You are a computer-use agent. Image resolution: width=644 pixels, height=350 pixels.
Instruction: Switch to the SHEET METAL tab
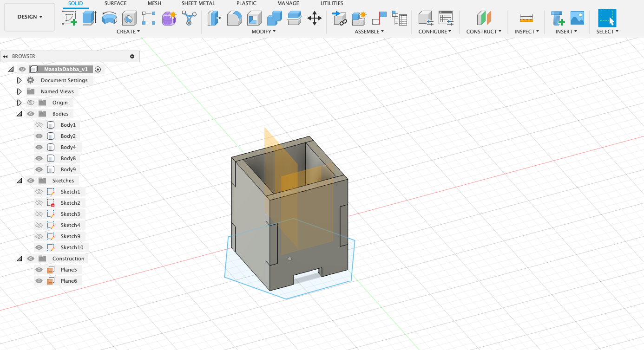198,3
